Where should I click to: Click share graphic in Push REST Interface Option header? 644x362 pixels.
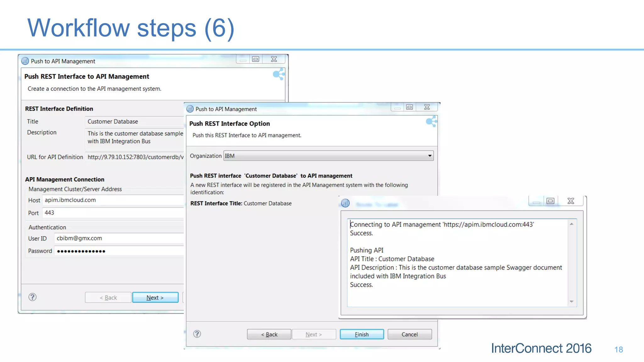[431, 121]
